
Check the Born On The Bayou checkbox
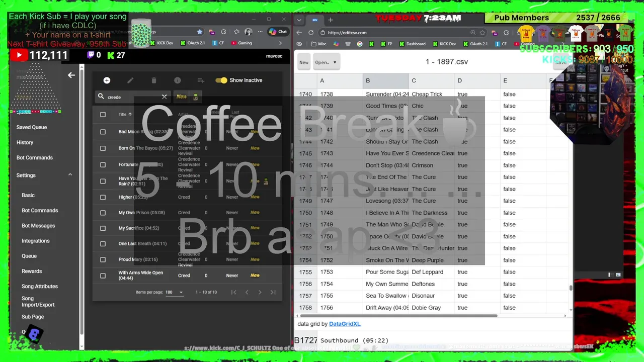[x=103, y=148]
